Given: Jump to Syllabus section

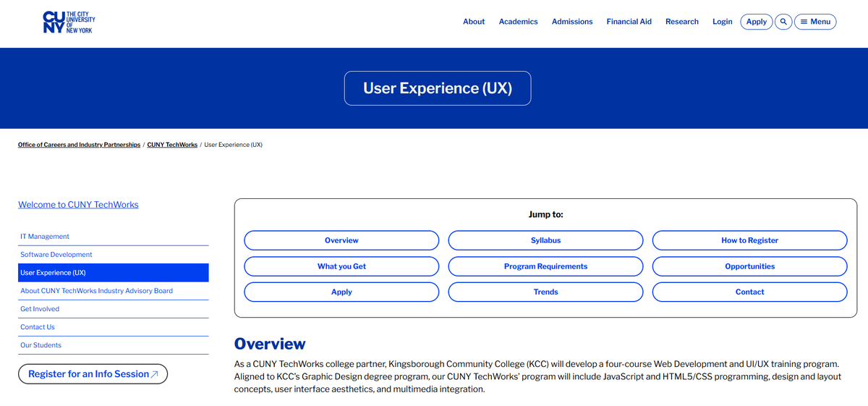Looking at the screenshot, I should [x=545, y=240].
